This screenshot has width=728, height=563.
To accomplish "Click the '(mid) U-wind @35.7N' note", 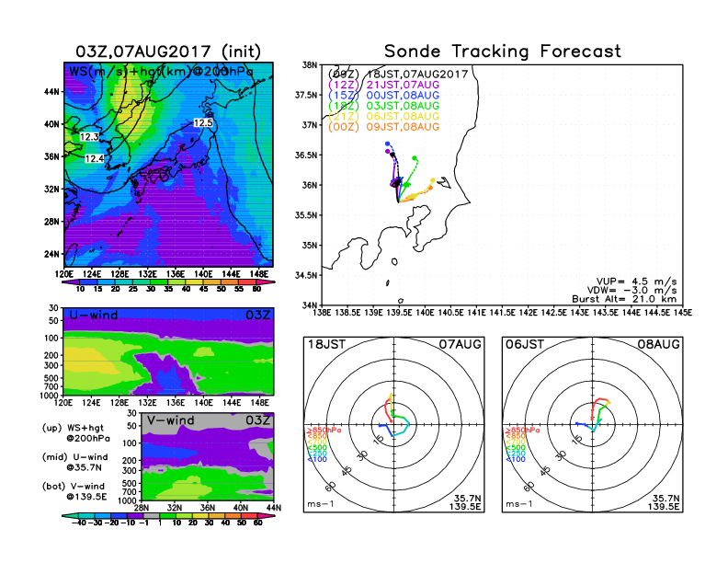I will coord(75,462).
